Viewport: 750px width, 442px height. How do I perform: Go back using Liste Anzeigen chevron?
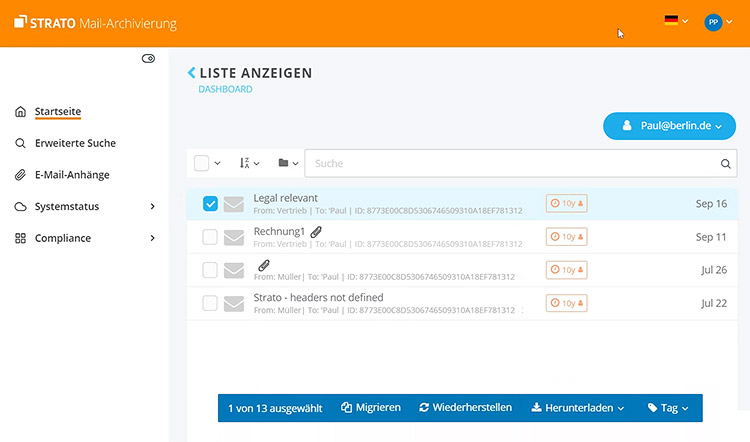pos(191,73)
